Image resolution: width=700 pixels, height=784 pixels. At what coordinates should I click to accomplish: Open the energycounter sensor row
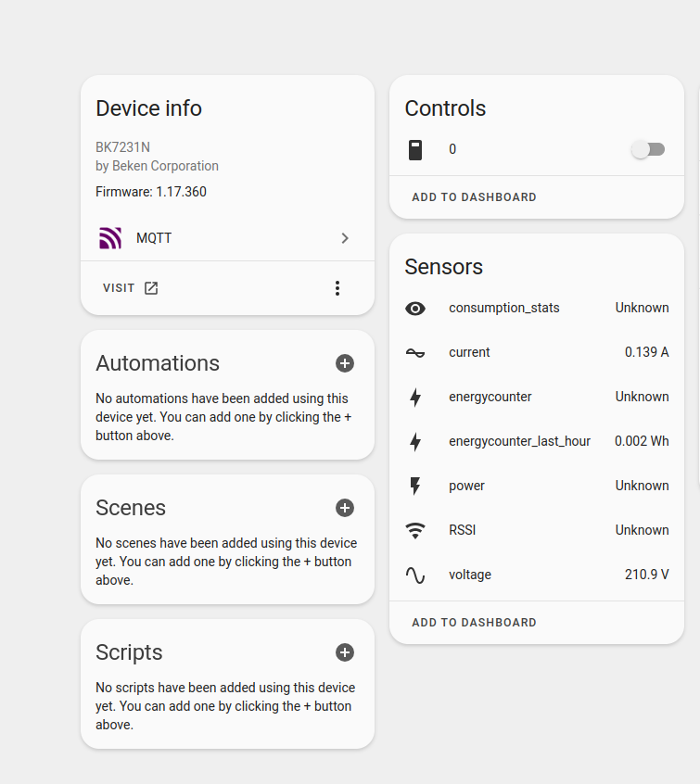[537, 397]
